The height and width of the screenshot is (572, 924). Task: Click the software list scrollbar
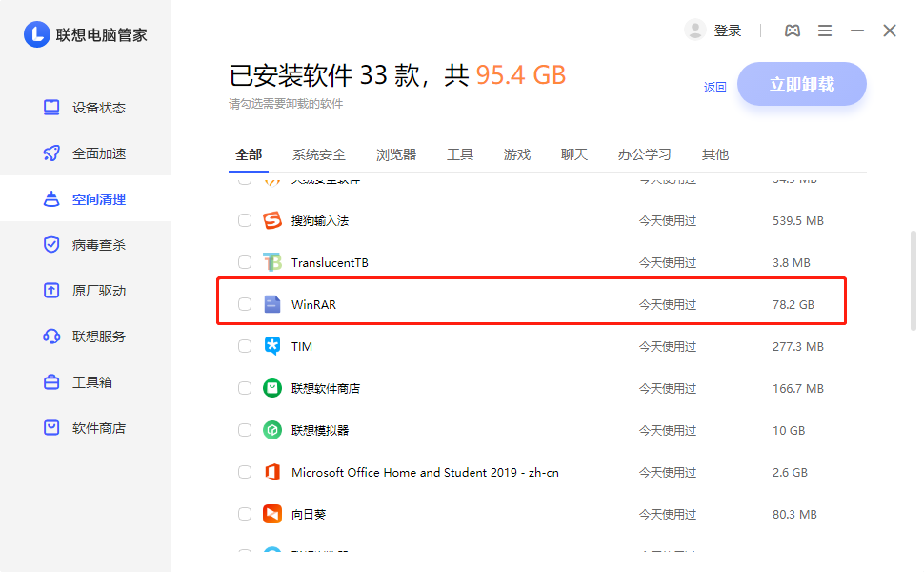pyautogui.click(x=914, y=280)
